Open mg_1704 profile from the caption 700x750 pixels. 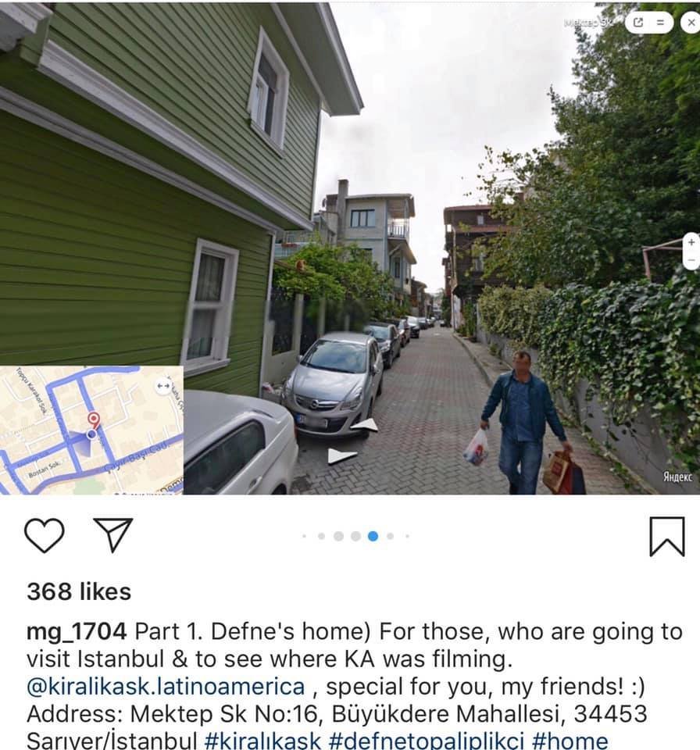pos(77,632)
